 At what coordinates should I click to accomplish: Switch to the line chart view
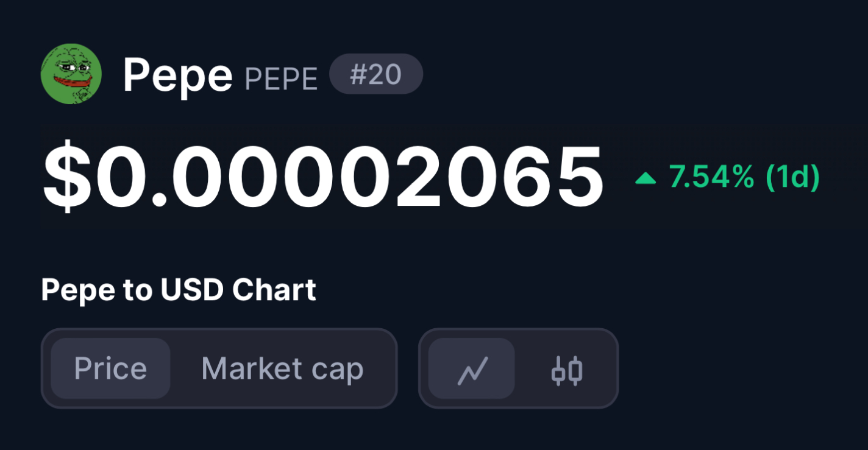coord(471,368)
